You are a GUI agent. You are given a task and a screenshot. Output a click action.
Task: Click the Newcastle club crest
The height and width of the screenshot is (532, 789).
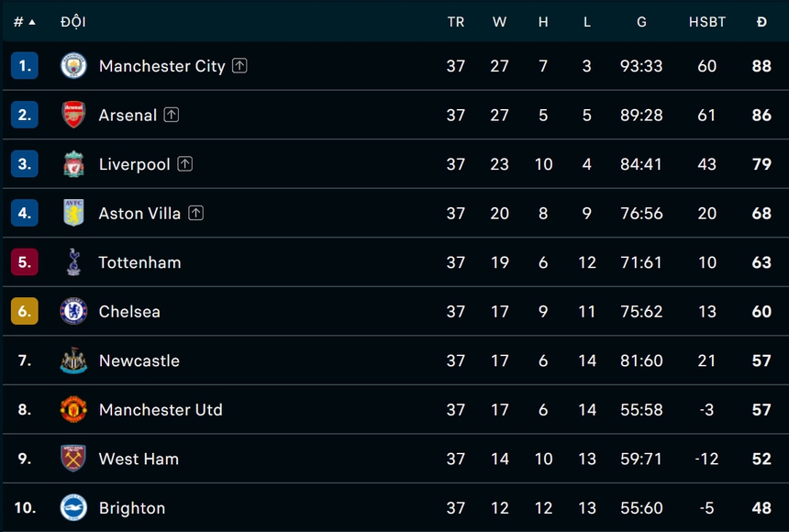pos(73,360)
